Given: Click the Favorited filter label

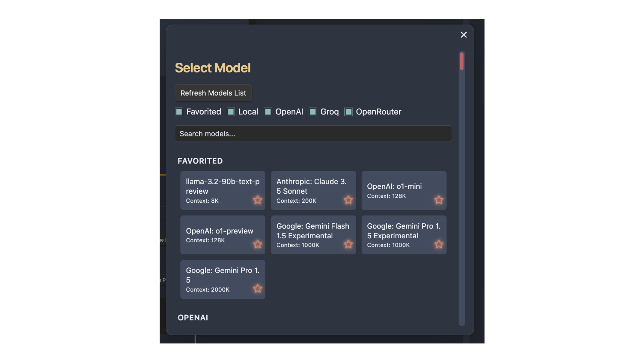Looking at the screenshot, I should [x=204, y=112].
